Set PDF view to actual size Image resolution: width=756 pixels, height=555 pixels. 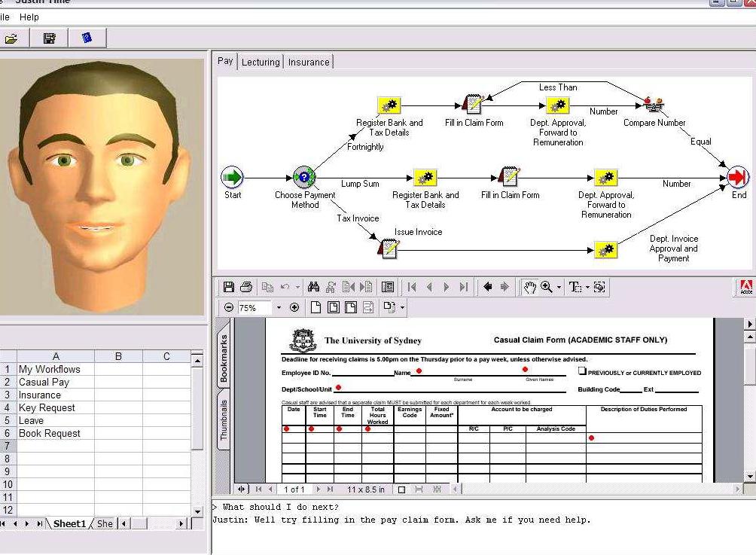tap(316, 308)
